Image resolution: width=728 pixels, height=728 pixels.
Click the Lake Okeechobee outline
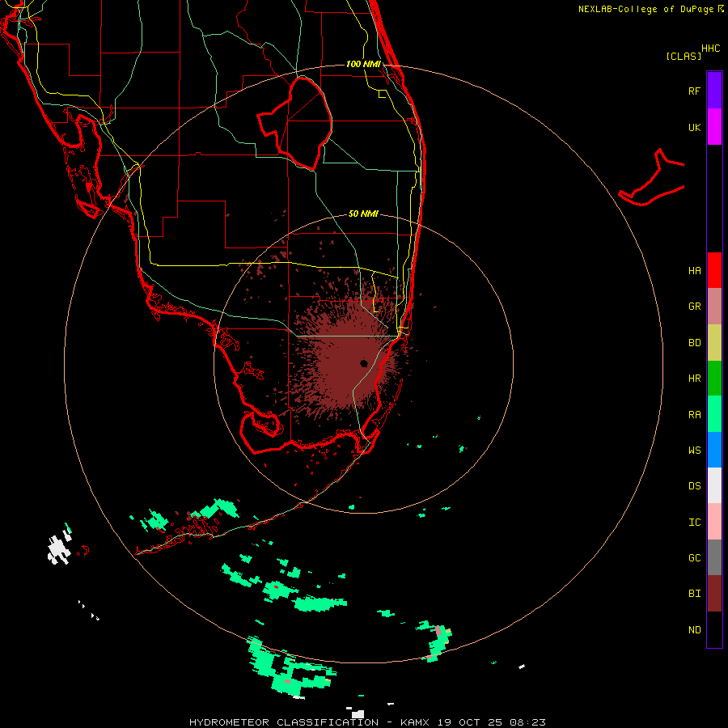click(295, 124)
